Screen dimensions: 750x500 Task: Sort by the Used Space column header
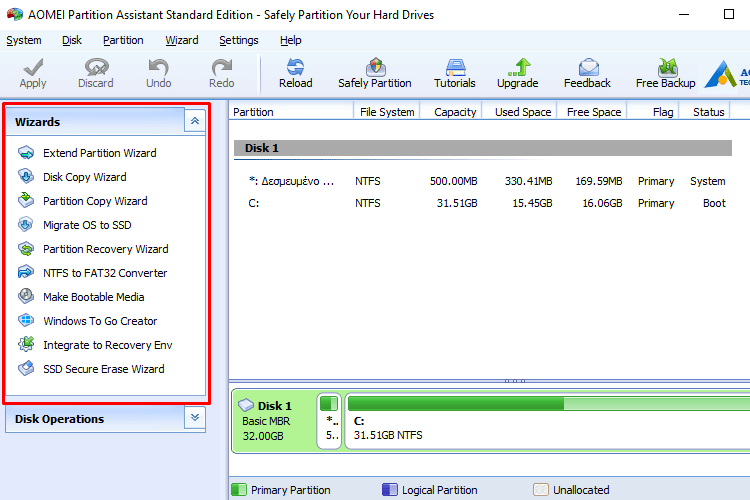point(520,112)
